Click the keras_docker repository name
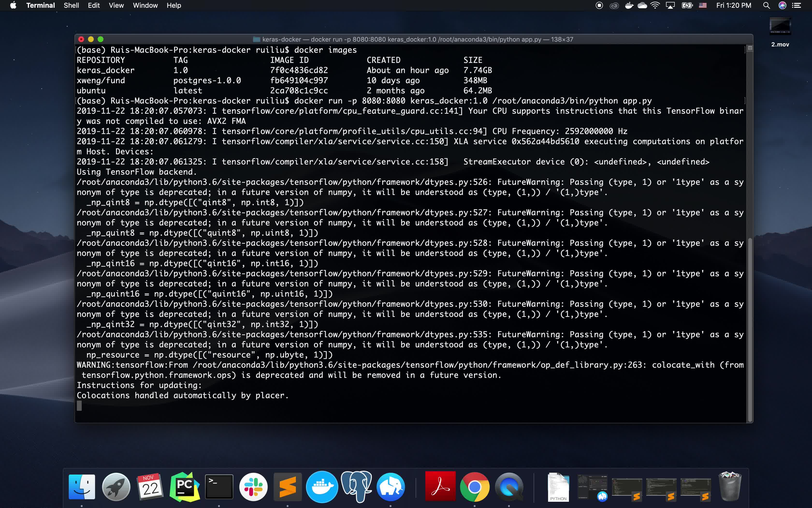Screen dimensions: 812x508 point(105,70)
